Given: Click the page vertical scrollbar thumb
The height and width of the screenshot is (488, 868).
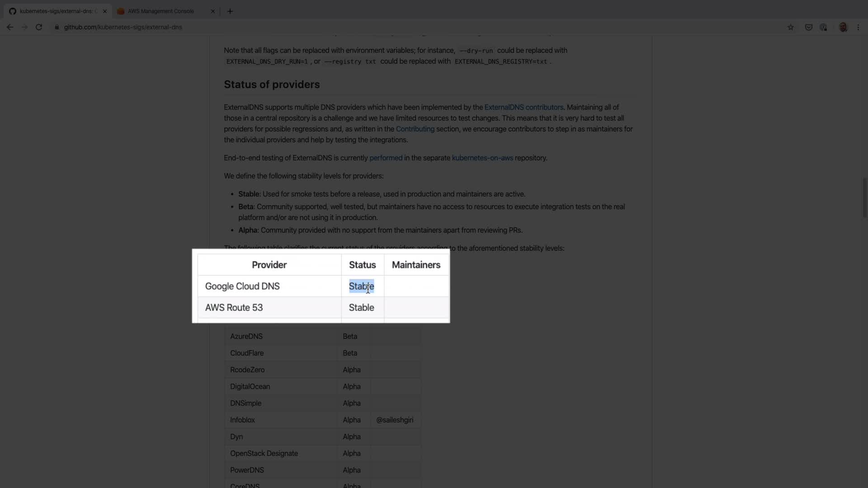Looking at the screenshot, I should (x=864, y=197).
